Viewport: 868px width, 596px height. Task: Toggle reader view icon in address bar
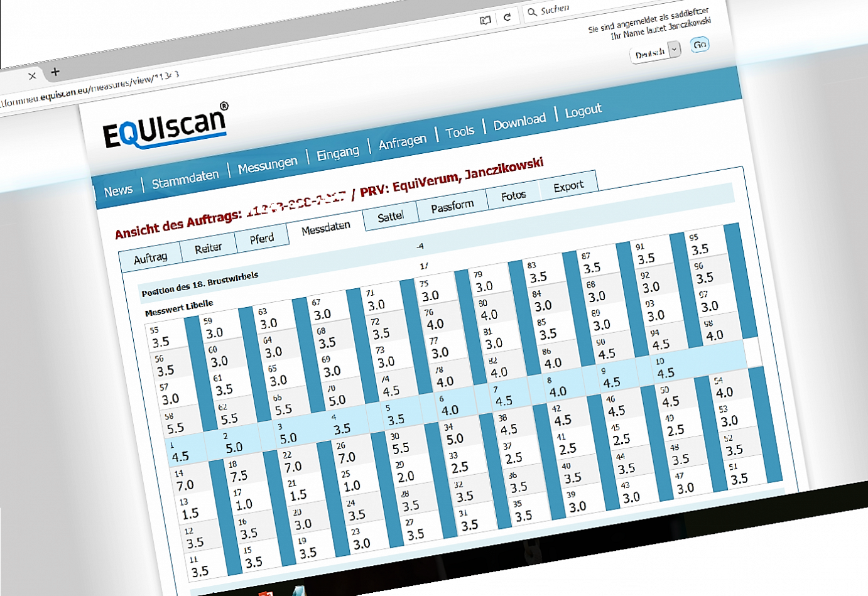pyautogui.click(x=485, y=21)
